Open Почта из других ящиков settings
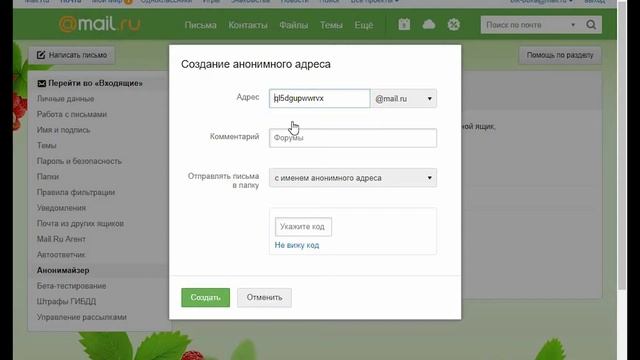 [80, 223]
